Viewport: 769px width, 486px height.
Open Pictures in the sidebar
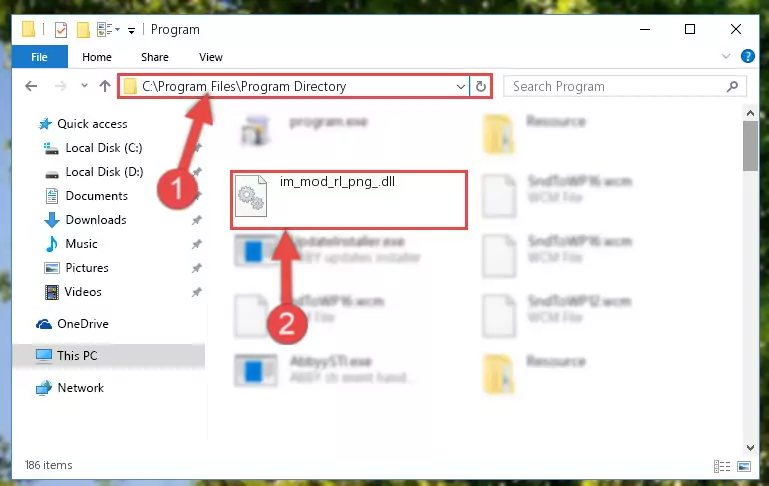click(87, 268)
